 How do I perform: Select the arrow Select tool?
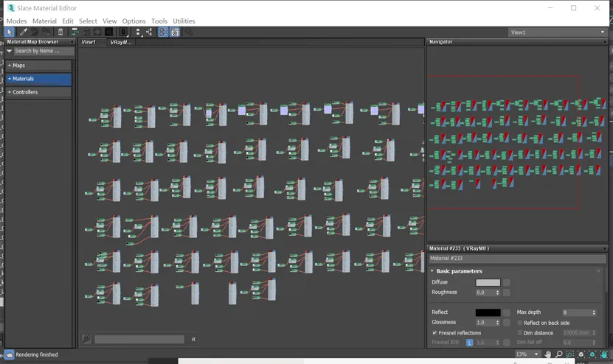9,32
